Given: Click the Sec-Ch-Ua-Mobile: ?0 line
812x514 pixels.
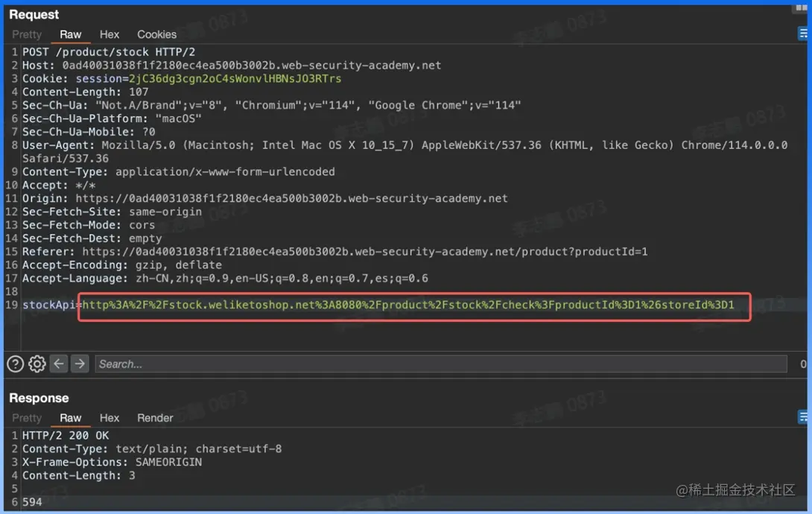Looking at the screenshot, I should [89, 132].
